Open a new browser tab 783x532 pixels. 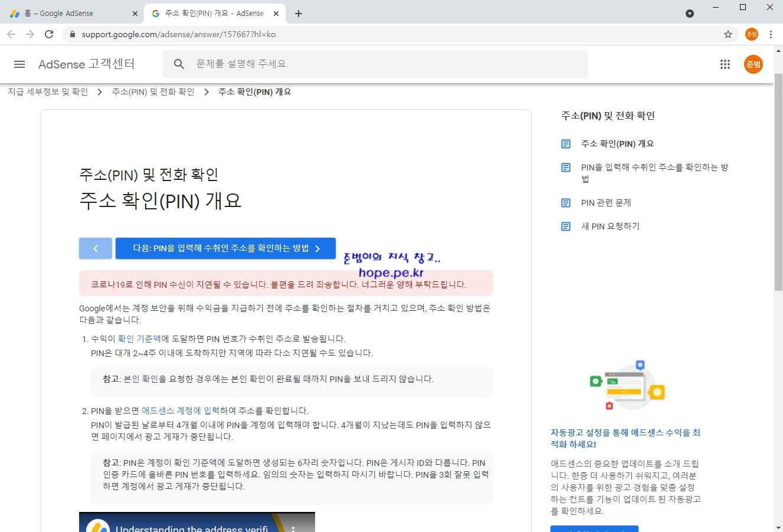pyautogui.click(x=299, y=13)
